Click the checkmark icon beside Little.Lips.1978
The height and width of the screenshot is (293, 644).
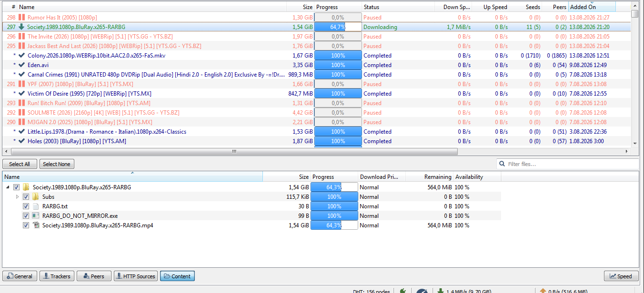(x=21, y=132)
